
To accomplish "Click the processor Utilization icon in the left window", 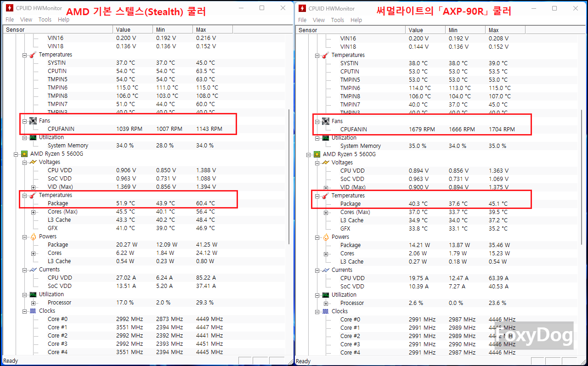I will pyautogui.click(x=33, y=294).
